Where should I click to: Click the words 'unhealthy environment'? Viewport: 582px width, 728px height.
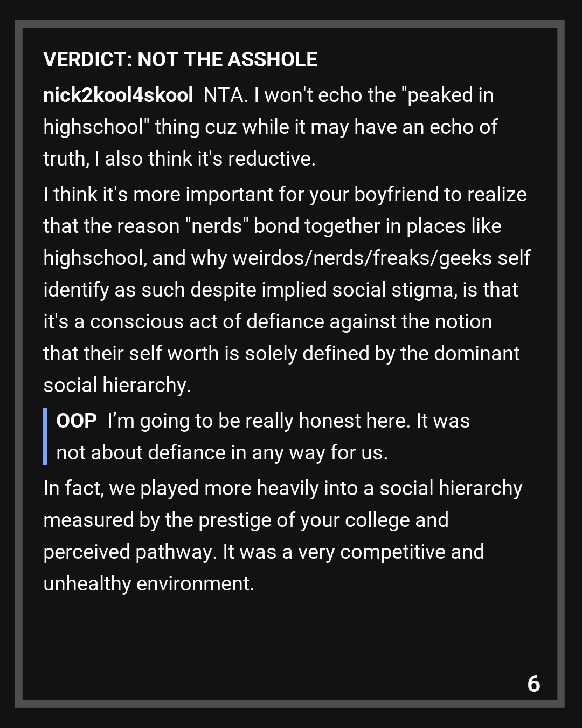148,584
